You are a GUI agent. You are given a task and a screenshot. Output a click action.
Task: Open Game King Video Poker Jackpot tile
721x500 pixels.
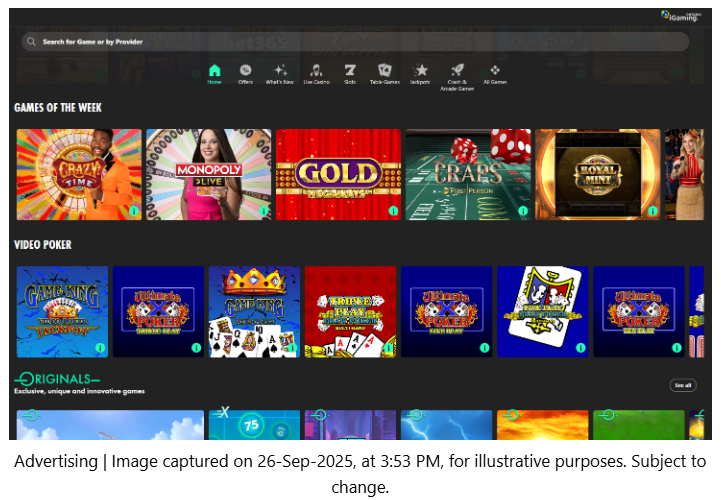pos(63,311)
